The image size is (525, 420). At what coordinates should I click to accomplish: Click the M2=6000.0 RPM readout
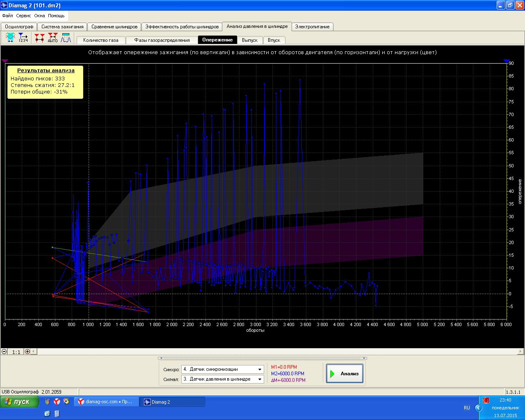tap(288, 374)
